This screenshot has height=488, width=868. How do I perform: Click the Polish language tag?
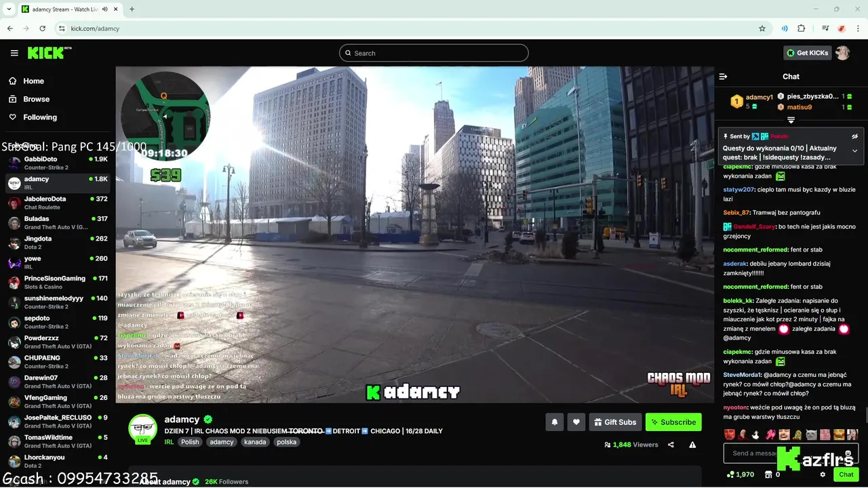pos(190,442)
